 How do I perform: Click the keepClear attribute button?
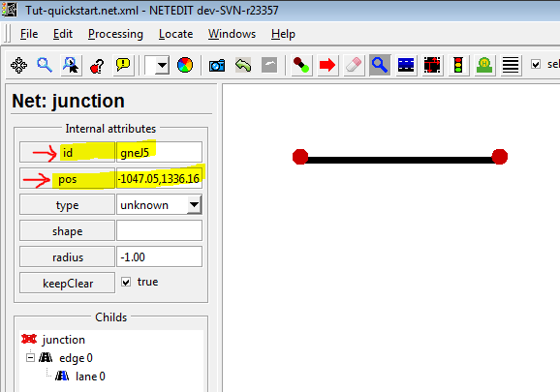click(x=67, y=283)
